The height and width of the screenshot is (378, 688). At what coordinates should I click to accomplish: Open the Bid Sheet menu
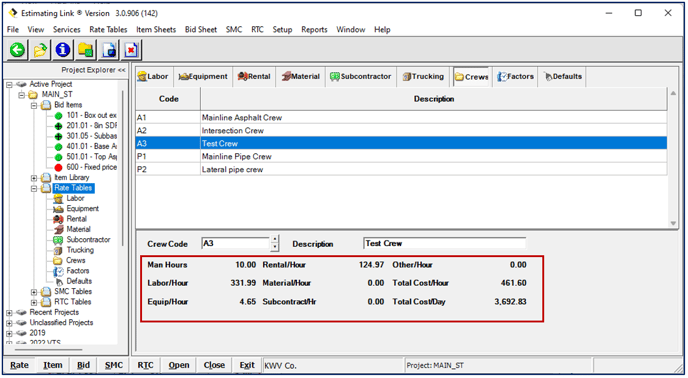(201, 30)
